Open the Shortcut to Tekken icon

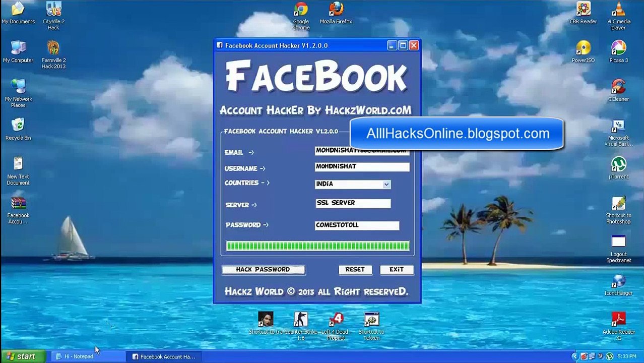[x=371, y=326]
